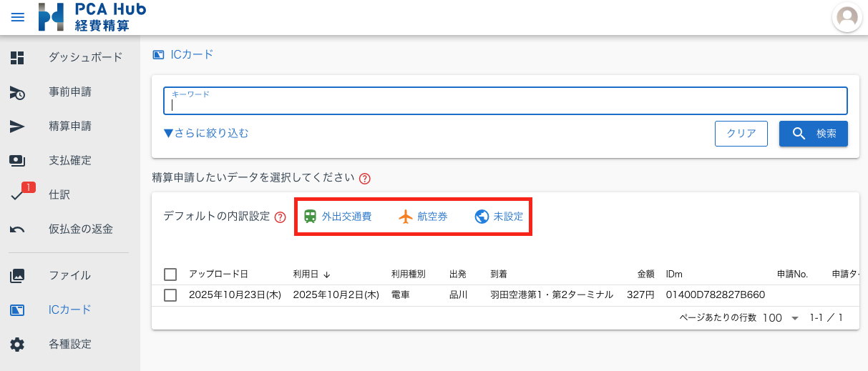Click the IDm column header
This screenshot has width=868, height=371.
[x=674, y=274]
